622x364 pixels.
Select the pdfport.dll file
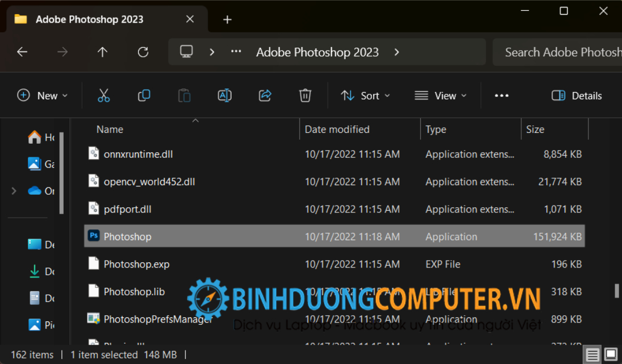[x=334, y=209]
